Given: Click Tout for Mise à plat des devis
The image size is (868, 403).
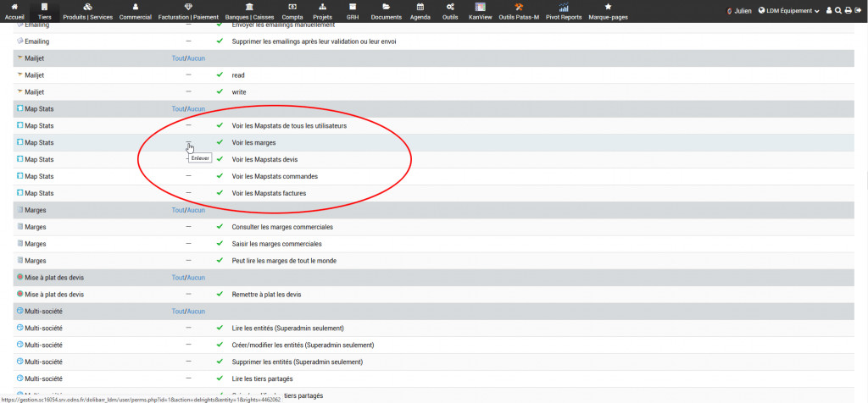Looking at the screenshot, I should coord(178,278).
